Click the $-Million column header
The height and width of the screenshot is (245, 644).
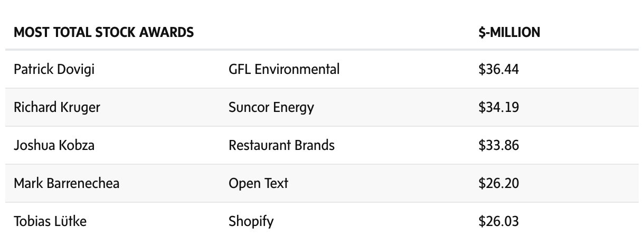pos(509,33)
